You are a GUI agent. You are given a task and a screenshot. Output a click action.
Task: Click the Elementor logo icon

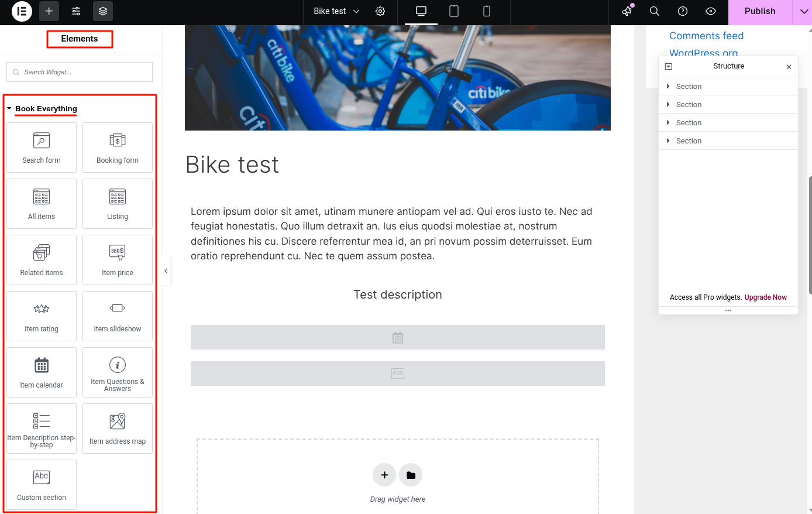[22, 11]
